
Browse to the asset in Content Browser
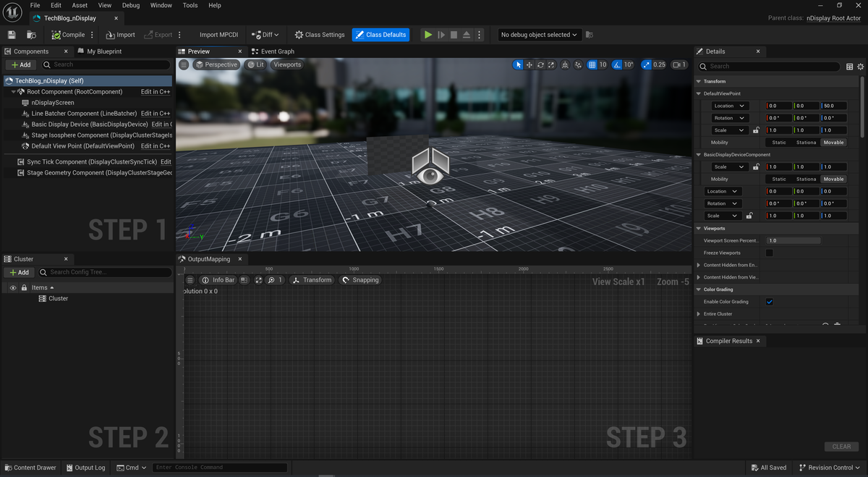click(31, 35)
